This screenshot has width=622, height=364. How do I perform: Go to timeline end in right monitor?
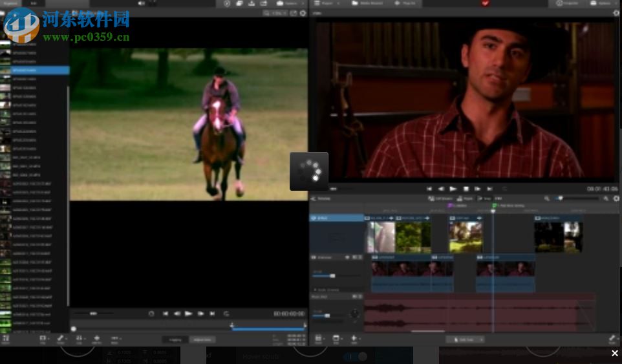pos(490,189)
